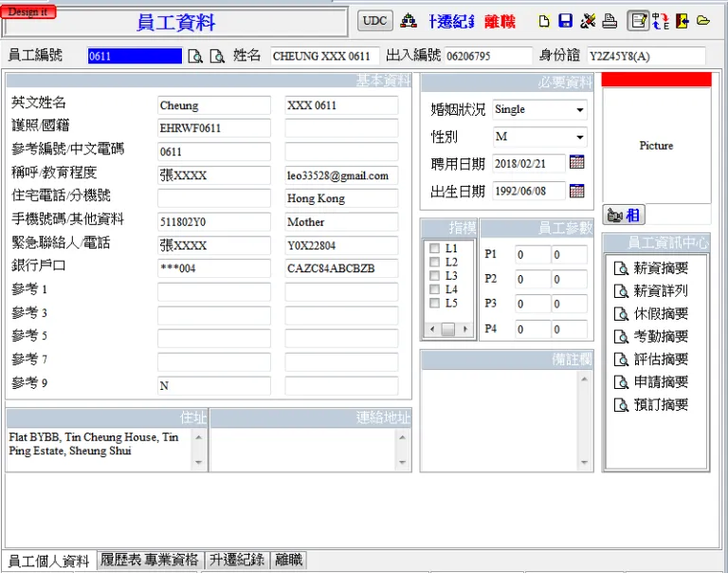Open calendar picker for 出生日期
The width and height of the screenshot is (728, 573).
(x=576, y=191)
